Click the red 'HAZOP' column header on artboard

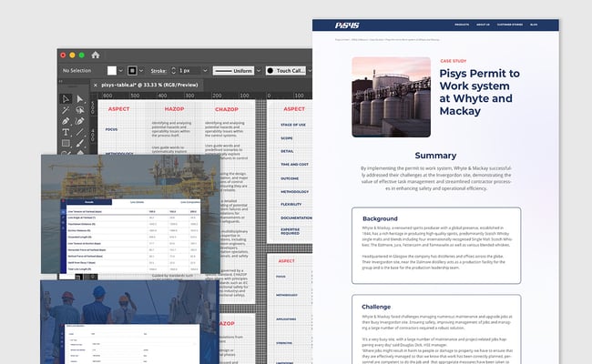[x=174, y=109]
